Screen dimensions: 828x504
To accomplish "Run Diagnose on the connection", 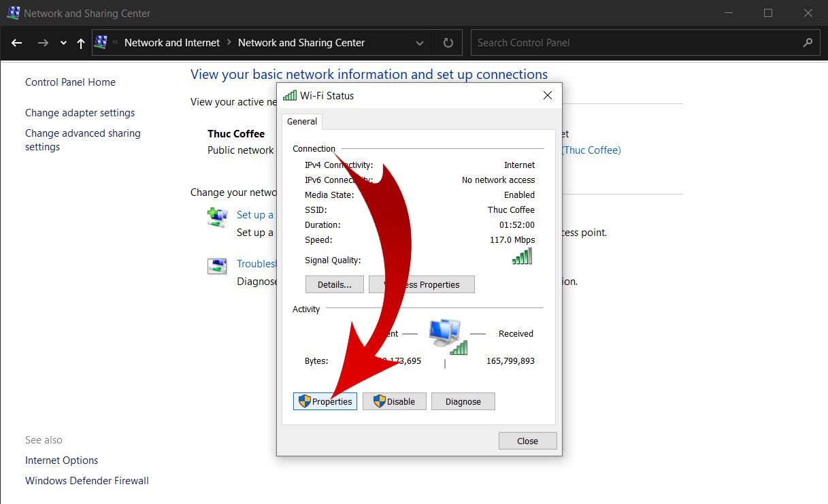I will coord(463,401).
